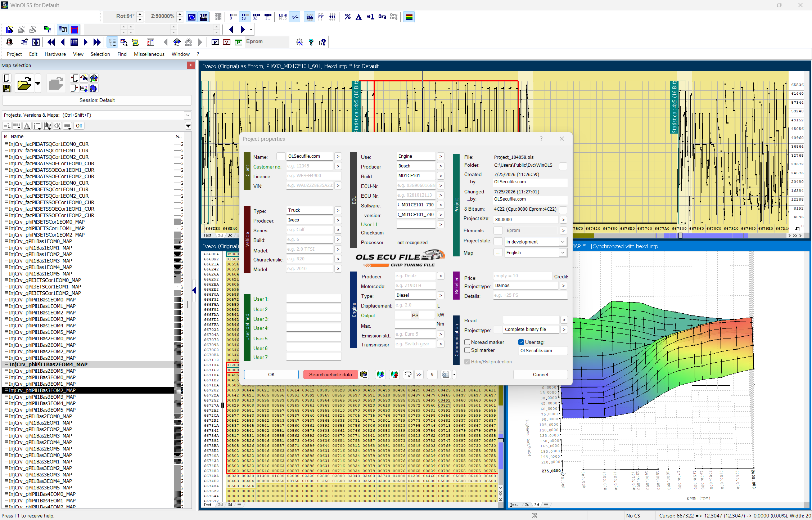Click the Search vehicle data button

click(x=330, y=375)
